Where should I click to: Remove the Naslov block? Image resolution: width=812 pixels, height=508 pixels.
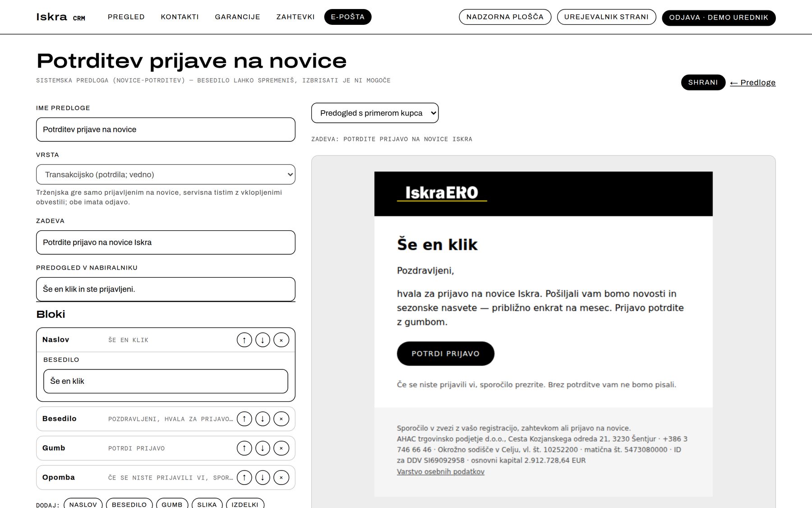point(281,340)
